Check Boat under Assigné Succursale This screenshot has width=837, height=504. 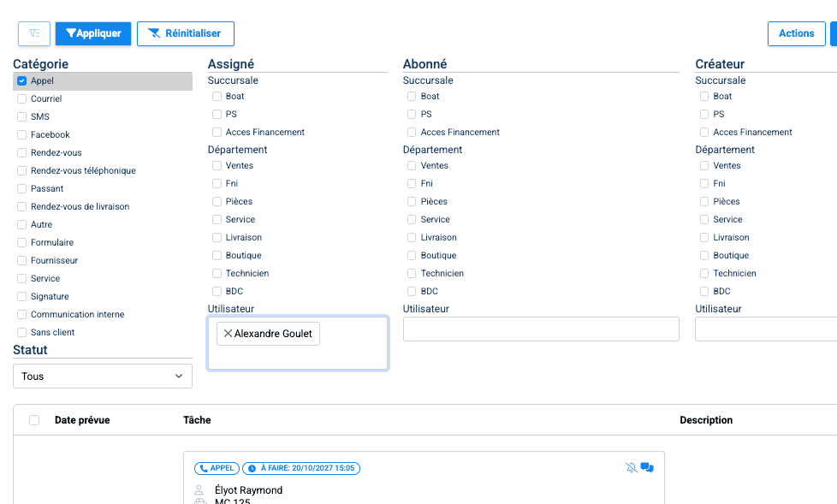click(x=217, y=97)
